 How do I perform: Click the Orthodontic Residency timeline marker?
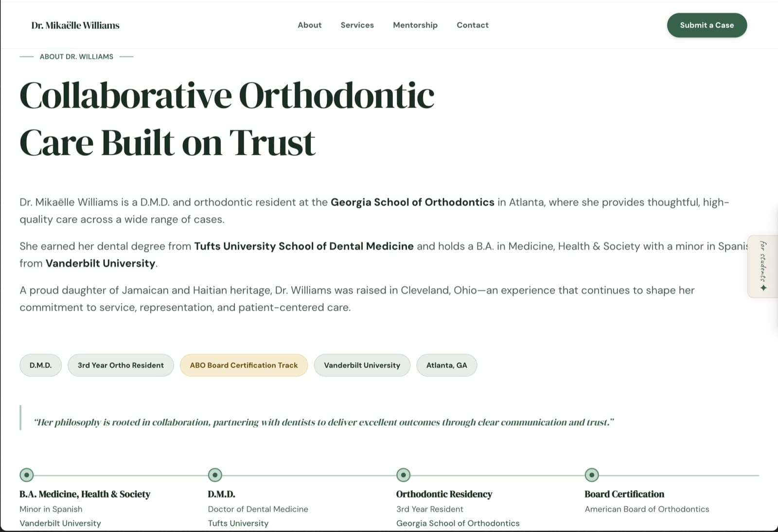403,475
